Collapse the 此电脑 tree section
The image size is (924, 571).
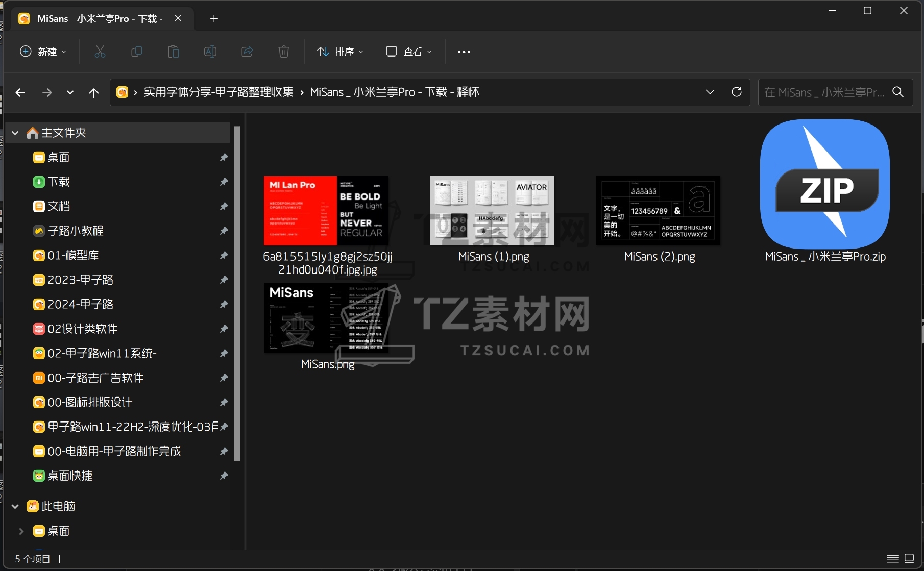coord(15,506)
